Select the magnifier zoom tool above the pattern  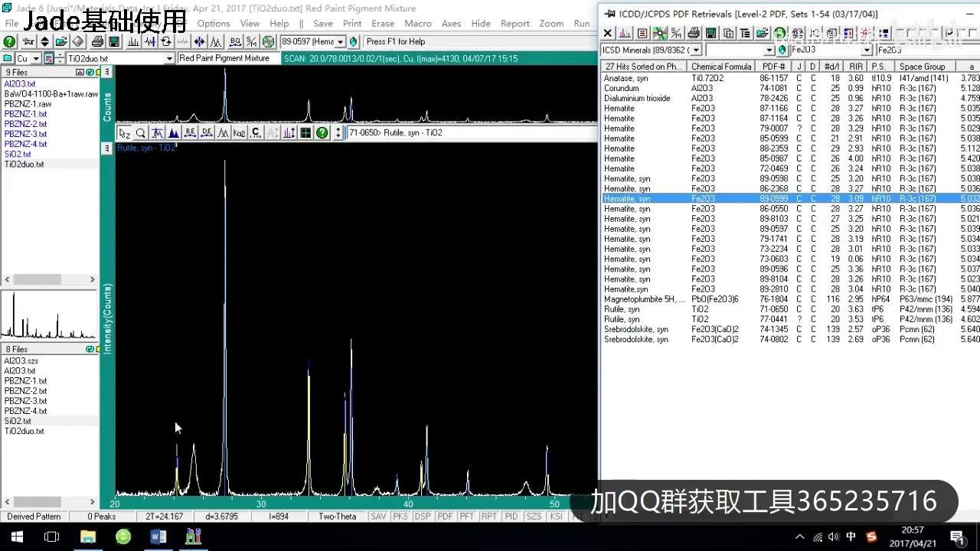pos(141,132)
